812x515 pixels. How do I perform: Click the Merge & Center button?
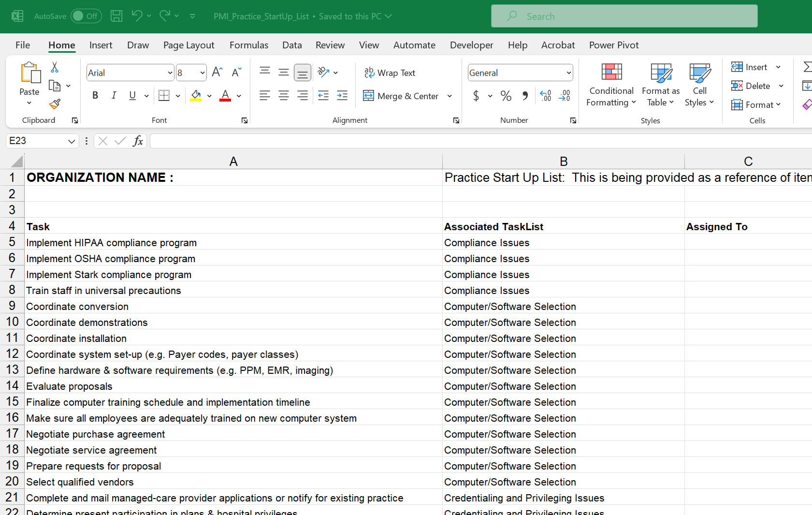pos(401,96)
